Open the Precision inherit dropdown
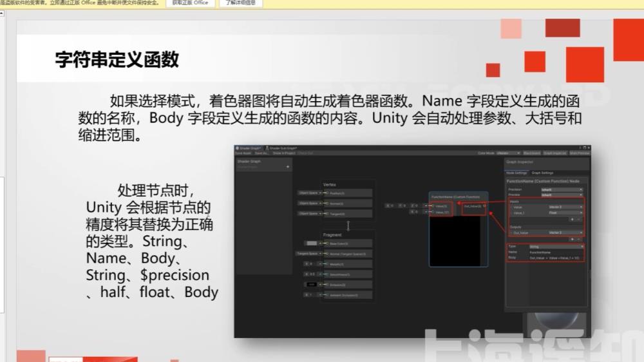 point(562,190)
